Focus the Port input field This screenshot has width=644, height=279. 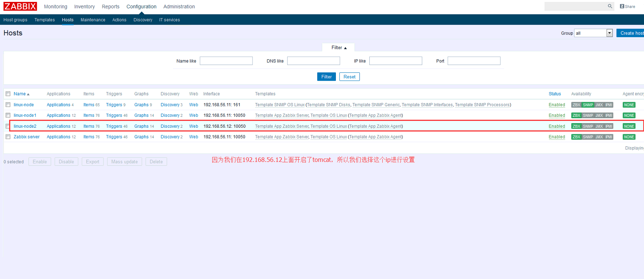point(474,61)
